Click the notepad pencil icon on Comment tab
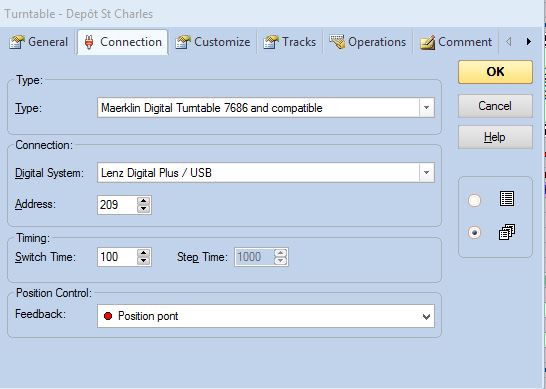The width and height of the screenshot is (546, 389). point(428,42)
